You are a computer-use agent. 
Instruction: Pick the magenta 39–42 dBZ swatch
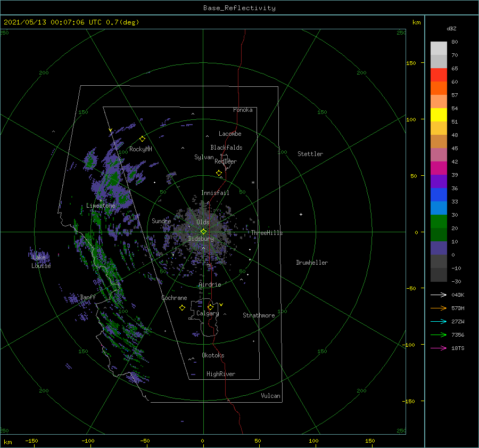pyautogui.click(x=439, y=168)
